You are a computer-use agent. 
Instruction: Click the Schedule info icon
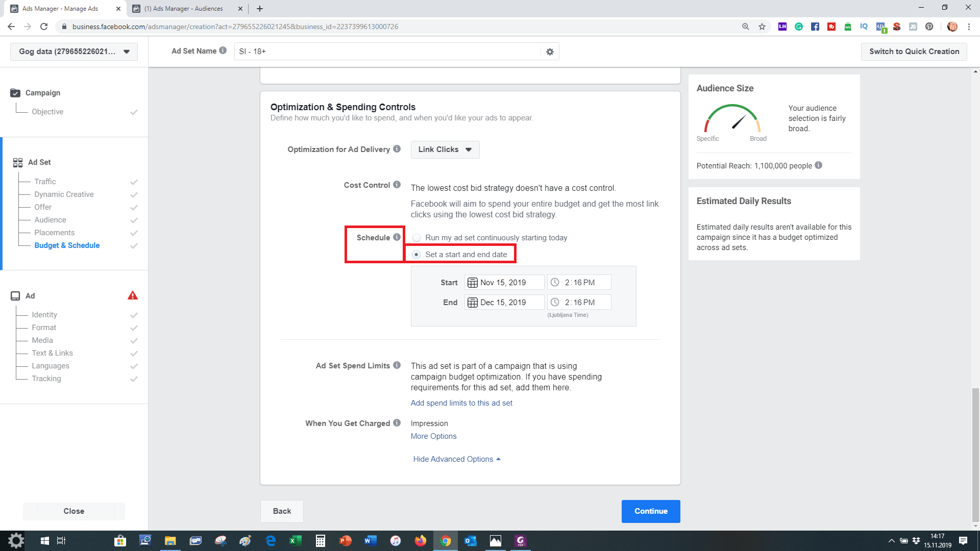tap(397, 237)
